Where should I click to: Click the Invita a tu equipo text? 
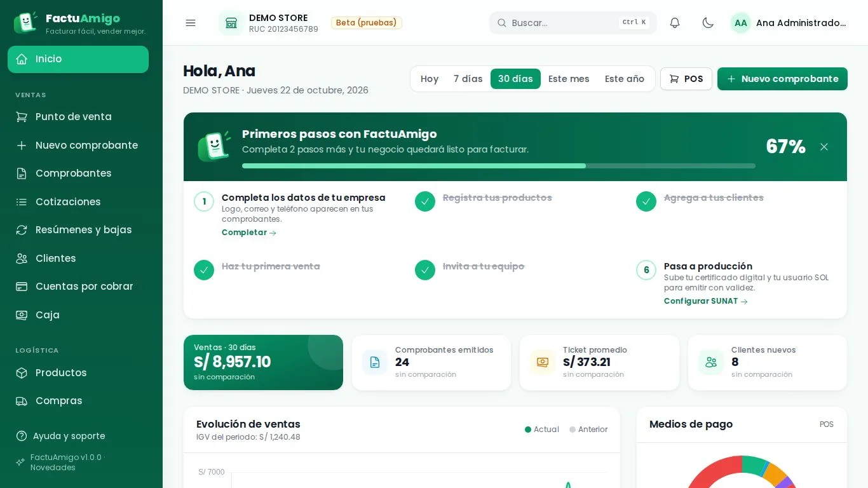(x=484, y=266)
